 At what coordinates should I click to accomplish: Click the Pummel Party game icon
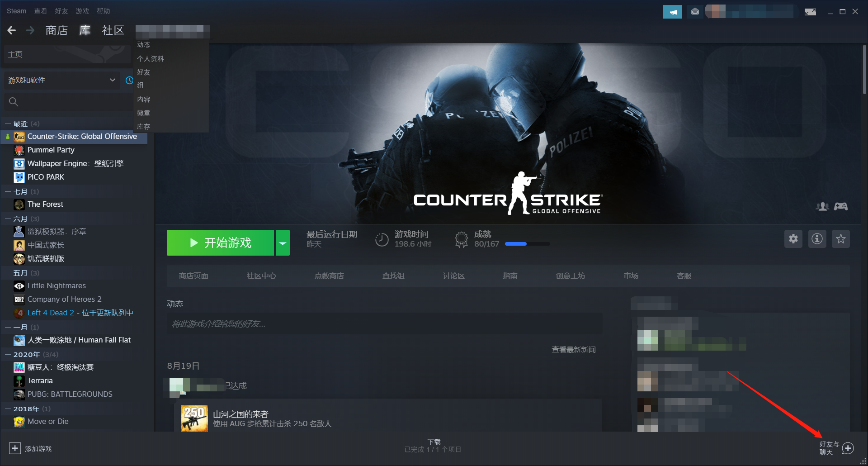19,150
